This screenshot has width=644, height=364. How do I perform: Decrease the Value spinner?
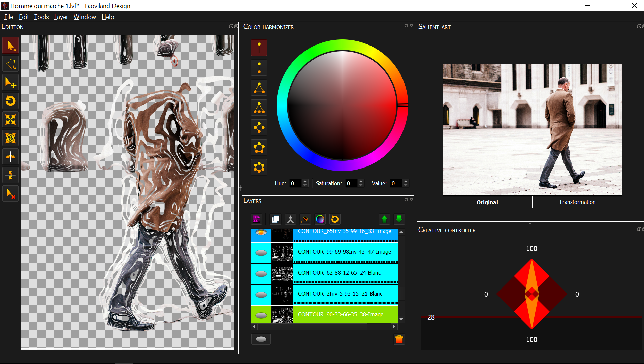coord(406,185)
